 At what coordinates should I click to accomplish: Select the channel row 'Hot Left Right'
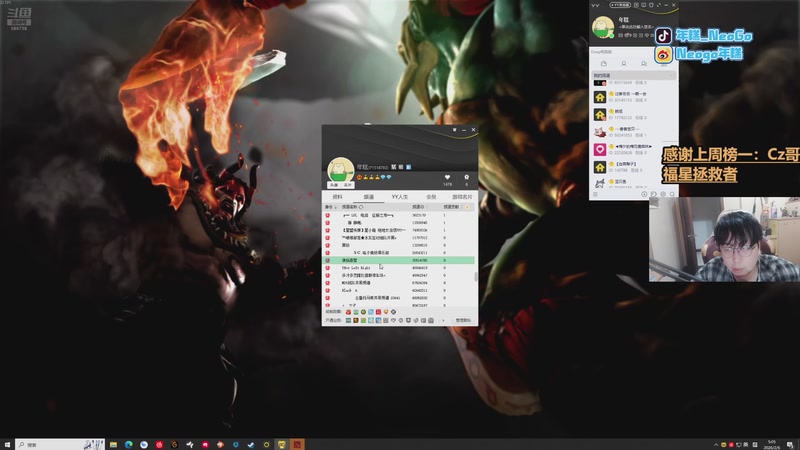(399, 267)
